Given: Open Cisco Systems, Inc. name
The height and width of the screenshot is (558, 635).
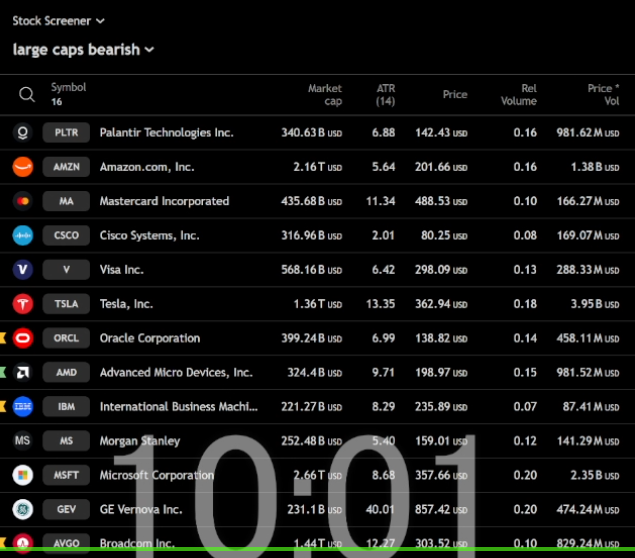Looking at the screenshot, I should pyautogui.click(x=149, y=236).
